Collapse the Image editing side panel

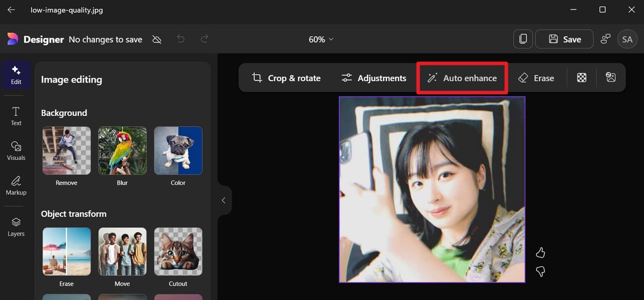[223, 200]
